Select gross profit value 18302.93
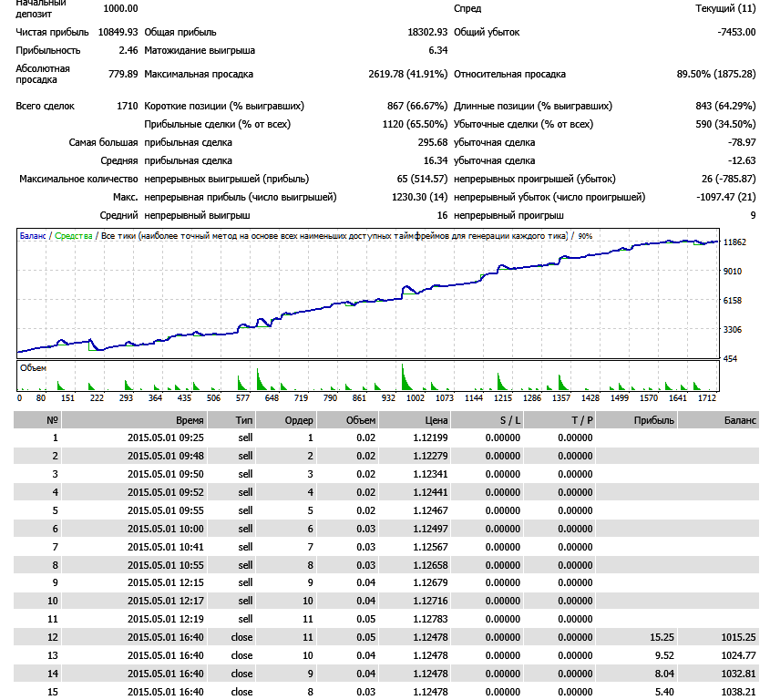The height and width of the screenshot is (700, 770). pyautogui.click(x=427, y=32)
